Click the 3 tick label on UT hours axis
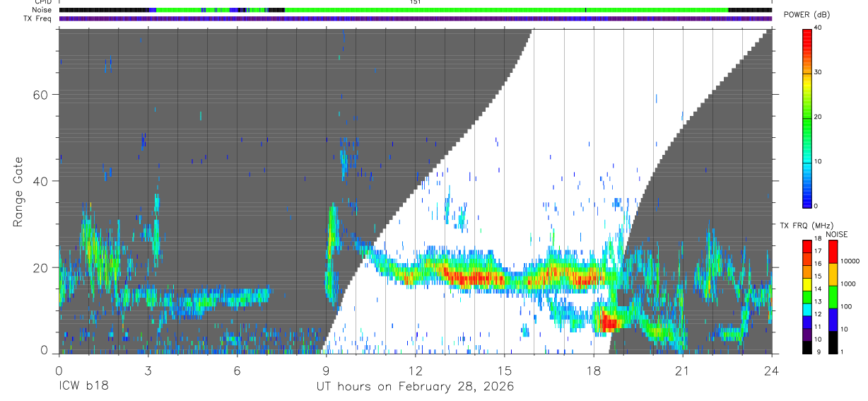 pyautogui.click(x=148, y=370)
